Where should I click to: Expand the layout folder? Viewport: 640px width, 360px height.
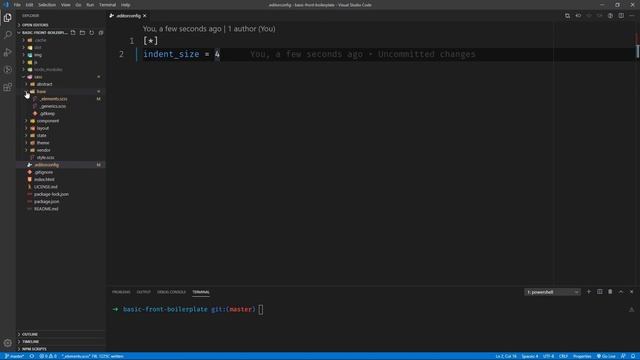click(x=61, y=128)
